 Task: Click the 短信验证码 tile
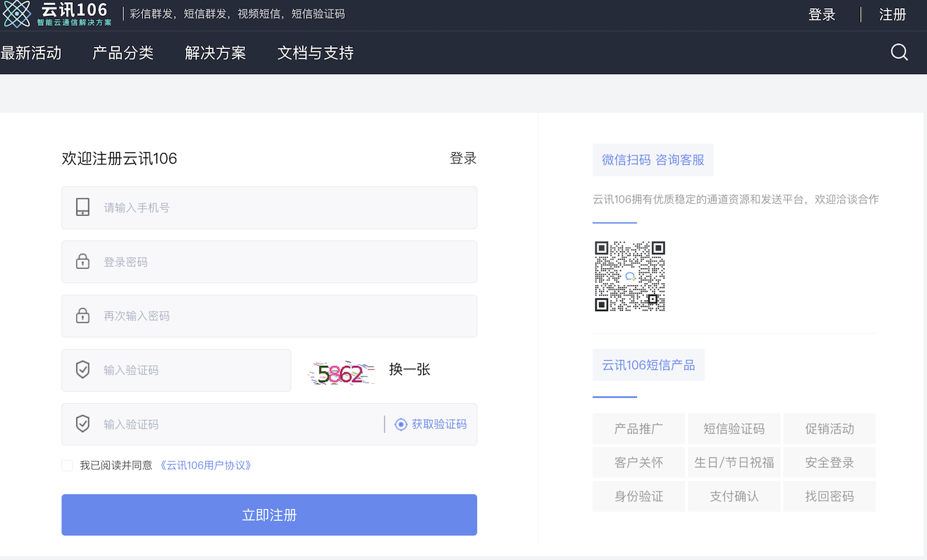[x=734, y=429]
